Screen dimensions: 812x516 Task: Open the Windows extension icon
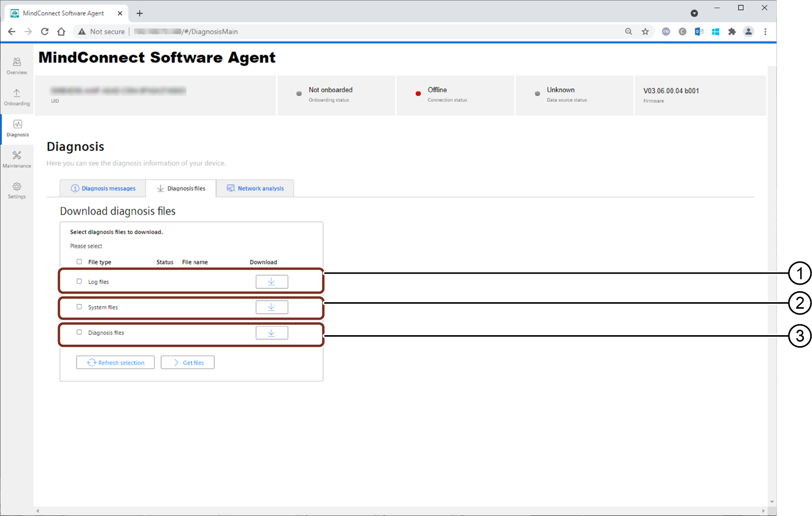click(715, 31)
